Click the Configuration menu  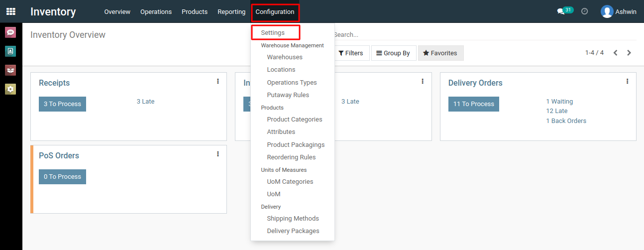point(275,11)
